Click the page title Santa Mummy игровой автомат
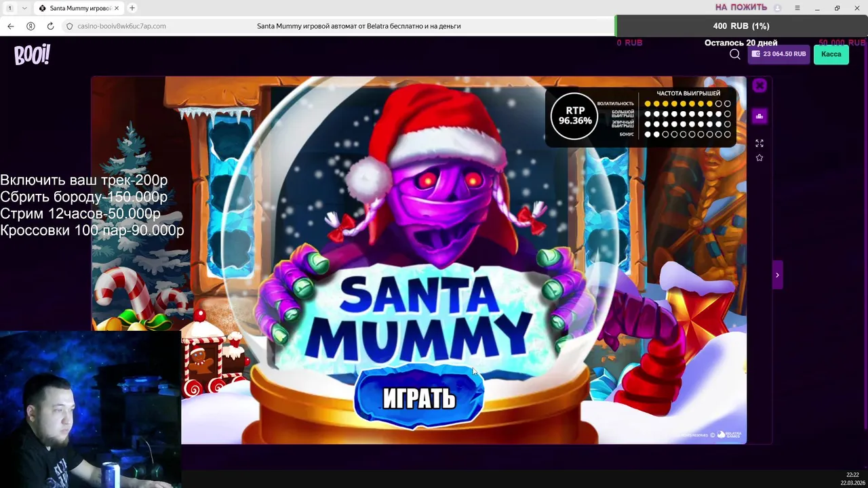 tap(359, 26)
